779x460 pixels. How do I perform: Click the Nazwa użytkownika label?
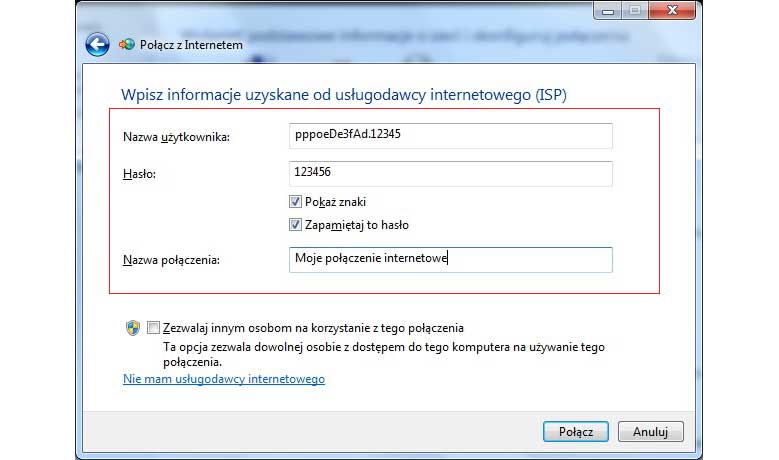coord(176,137)
